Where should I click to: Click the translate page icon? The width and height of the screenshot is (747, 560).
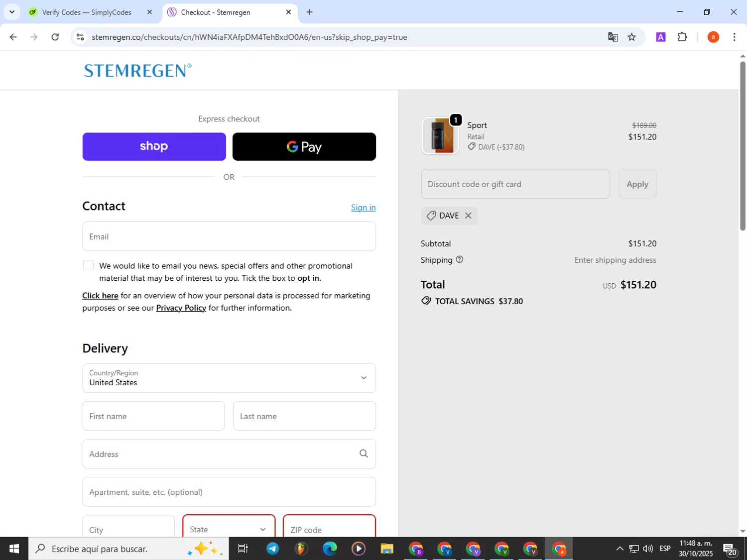tap(613, 37)
